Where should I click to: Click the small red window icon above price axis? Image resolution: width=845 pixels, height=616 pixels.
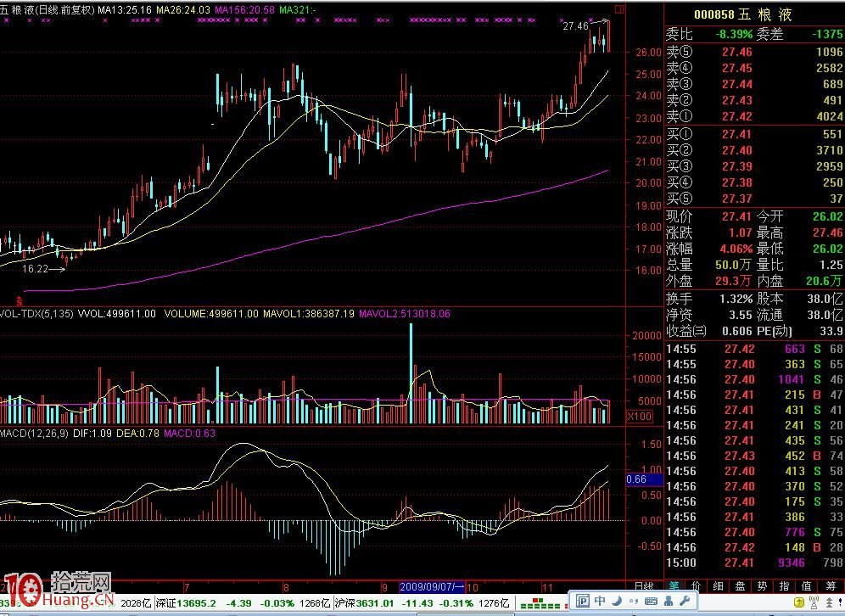pyautogui.click(x=619, y=9)
